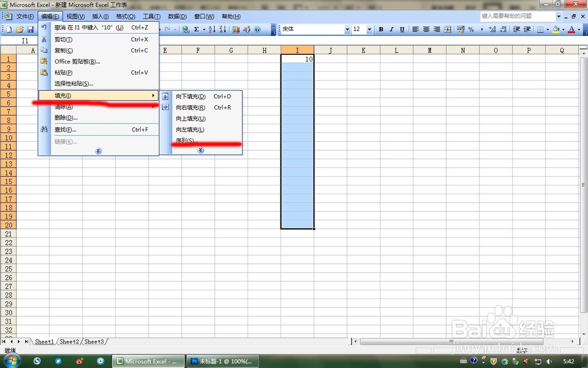The image size is (588, 368).
Task: Click the help question input field
Action: [x=518, y=16]
